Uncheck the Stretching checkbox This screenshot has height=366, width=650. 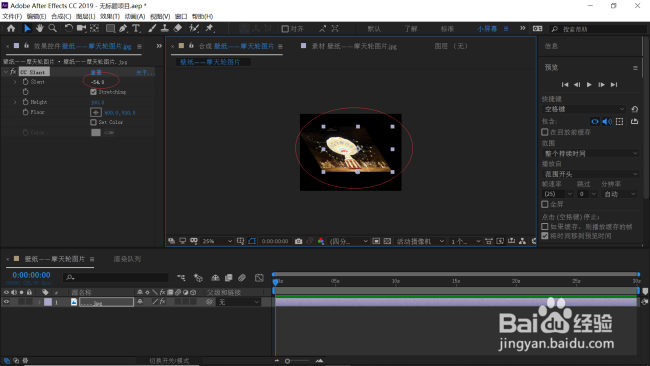pos(93,92)
